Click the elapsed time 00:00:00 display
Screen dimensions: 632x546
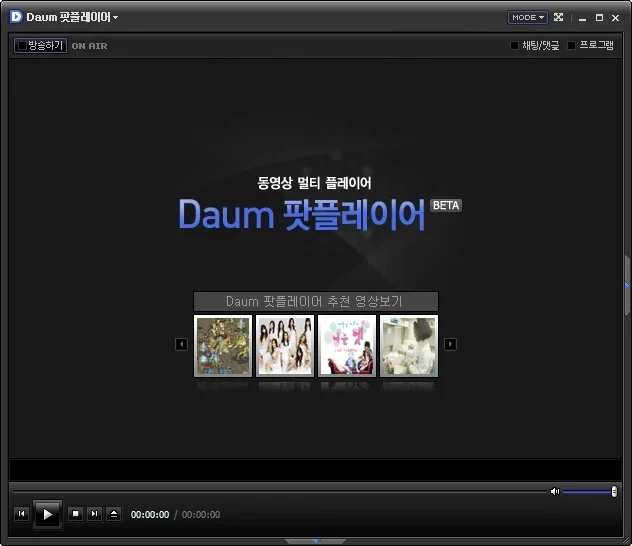pos(150,515)
